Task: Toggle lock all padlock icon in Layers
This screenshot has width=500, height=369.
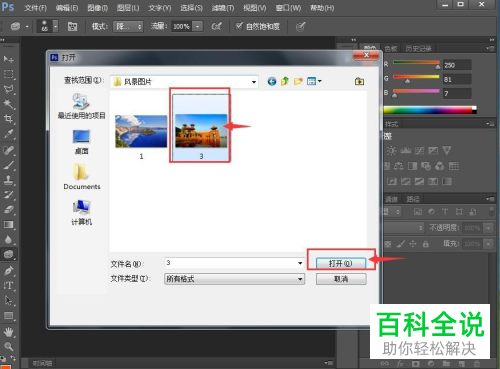Action: tap(426, 244)
